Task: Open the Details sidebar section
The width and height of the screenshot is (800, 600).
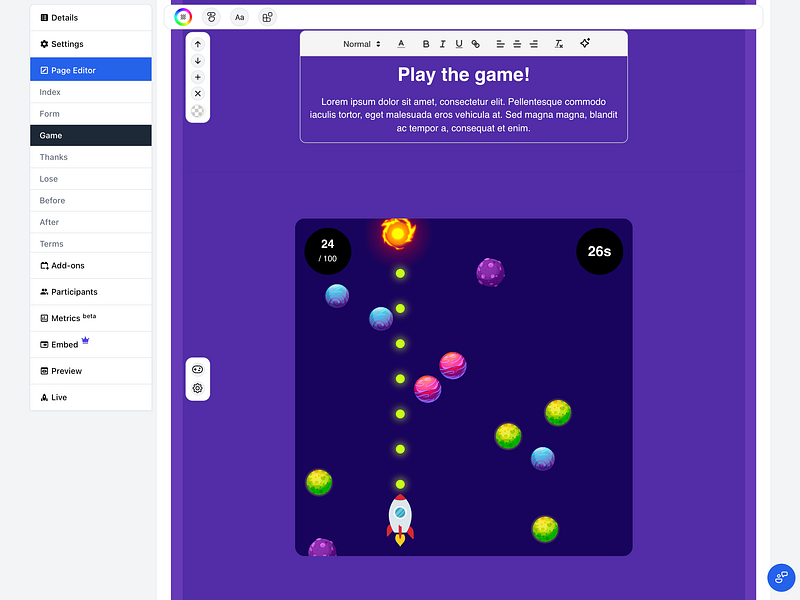Action: (x=91, y=18)
